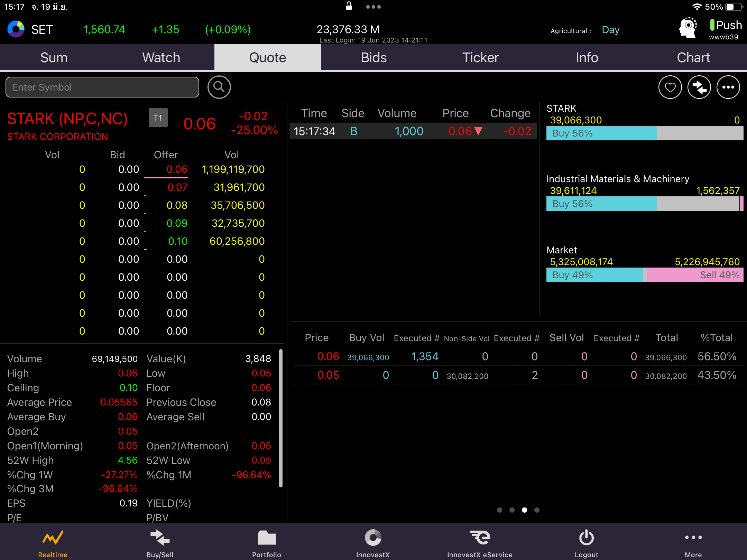
Task: Switch to the Chart tab
Action: [693, 57]
